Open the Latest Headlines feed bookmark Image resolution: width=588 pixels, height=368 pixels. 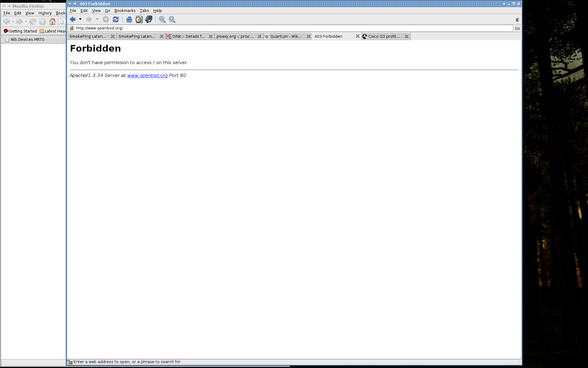pos(53,31)
